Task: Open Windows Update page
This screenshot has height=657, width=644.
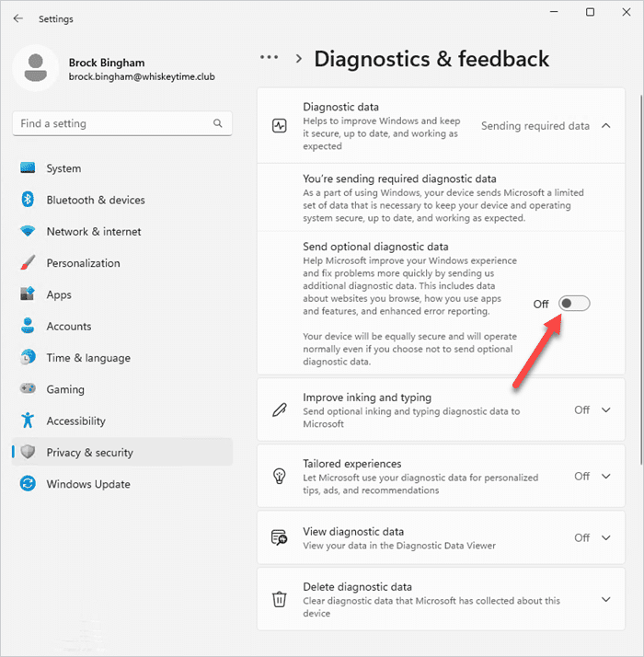Action: (x=122, y=484)
